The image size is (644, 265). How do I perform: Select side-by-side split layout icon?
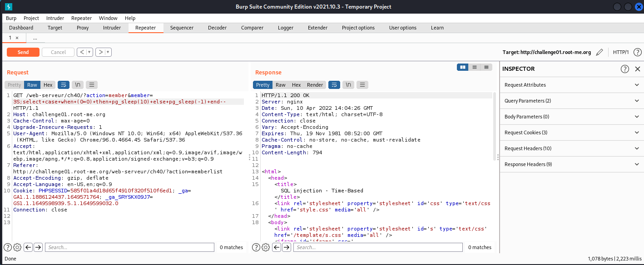pyautogui.click(x=463, y=67)
